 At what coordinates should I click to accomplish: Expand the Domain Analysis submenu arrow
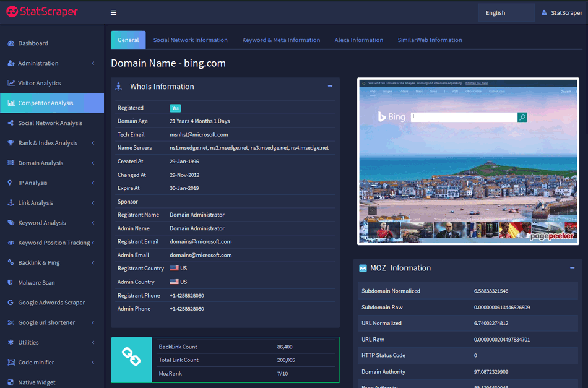click(x=93, y=163)
